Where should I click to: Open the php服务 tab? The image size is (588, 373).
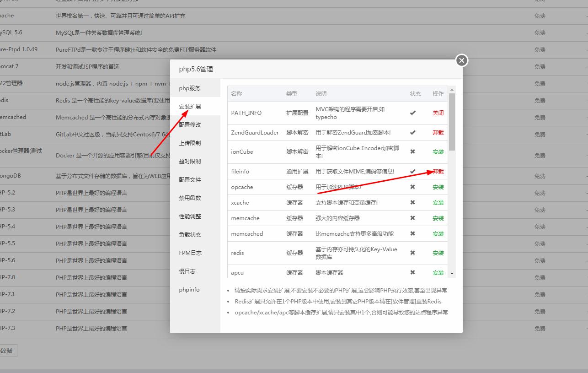pos(189,88)
